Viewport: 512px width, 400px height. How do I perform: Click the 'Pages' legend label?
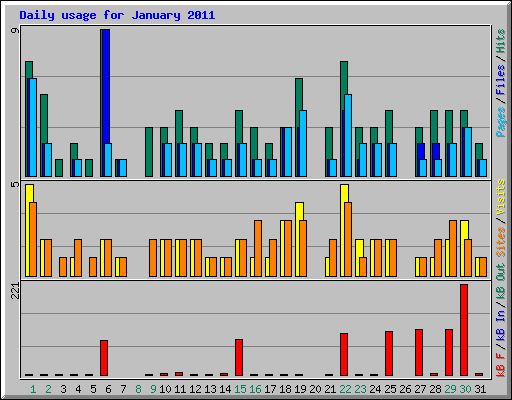coord(501,122)
